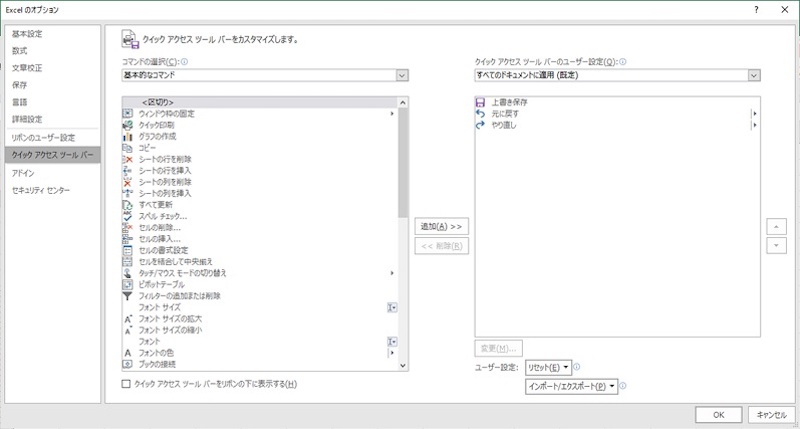The image size is (800, 429).
Task: Select the Spell Check (スペル チェック) icon
Action: click(x=128, y=216)
